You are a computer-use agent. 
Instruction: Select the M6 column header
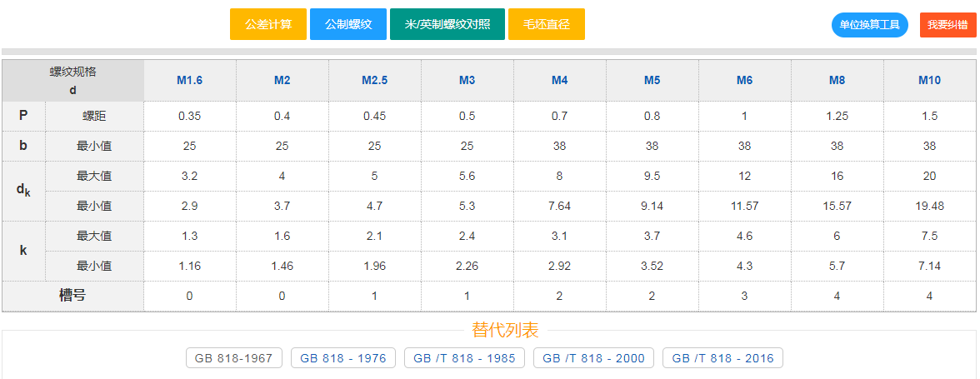coord(745,81)
